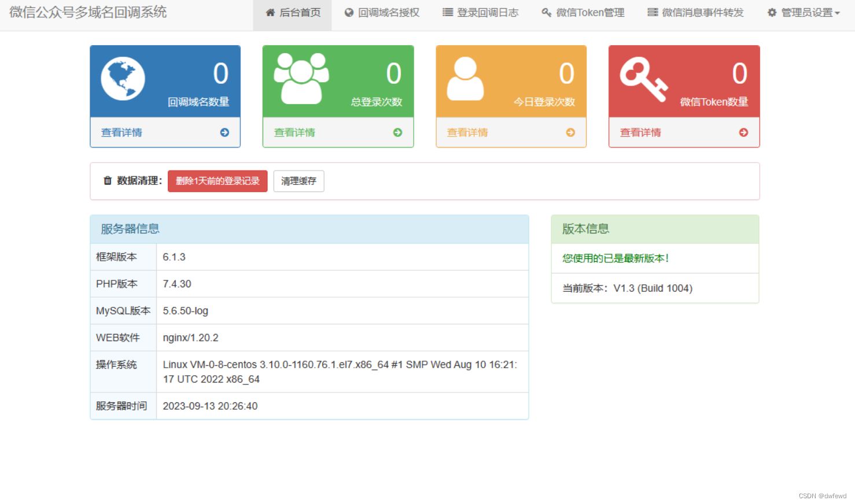The image size is (855, 504).
Task: Click the trash icon beside 数据清理
Action: click(x=108, y=181)
